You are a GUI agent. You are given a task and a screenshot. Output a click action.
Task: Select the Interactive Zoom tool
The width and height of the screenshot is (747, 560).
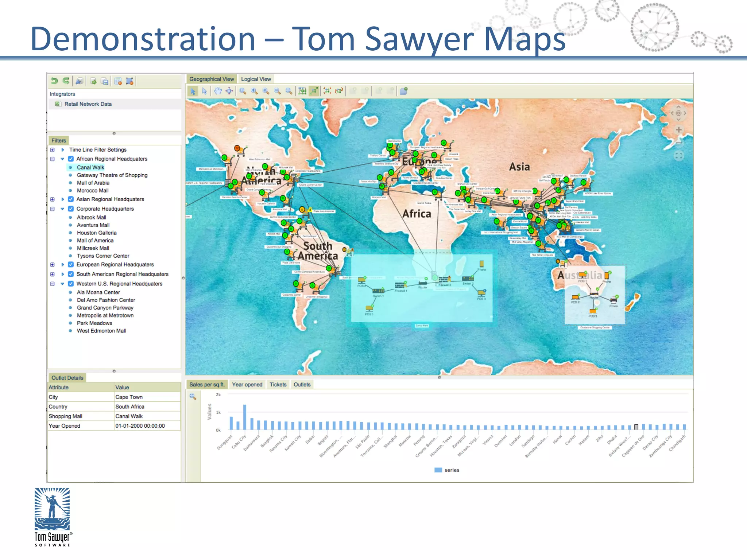pos(254,91)
